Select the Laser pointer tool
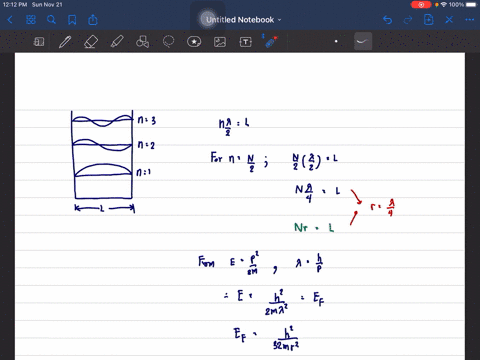The height and width of the screenshot is (360, 480). click(271, 42)
